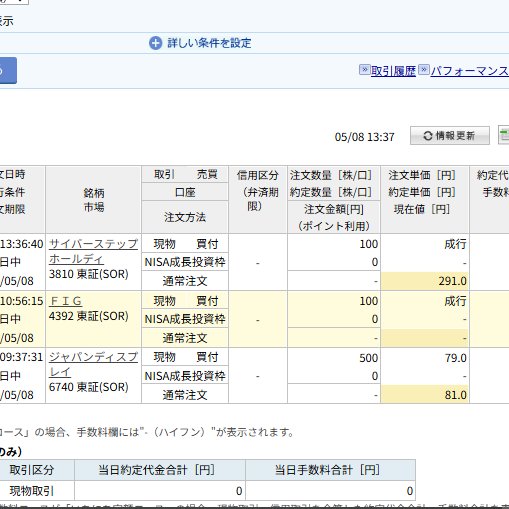Click 6740 東証(SOR) text
The image size is (509, 509).
point(89,387)
